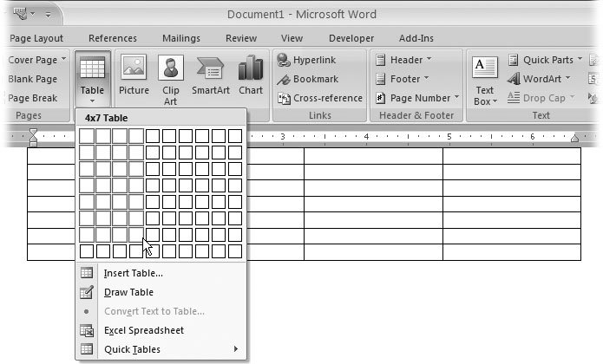The image size is (603, 364).
Task: Click the Blank Page button
Action: coord(32,79)
